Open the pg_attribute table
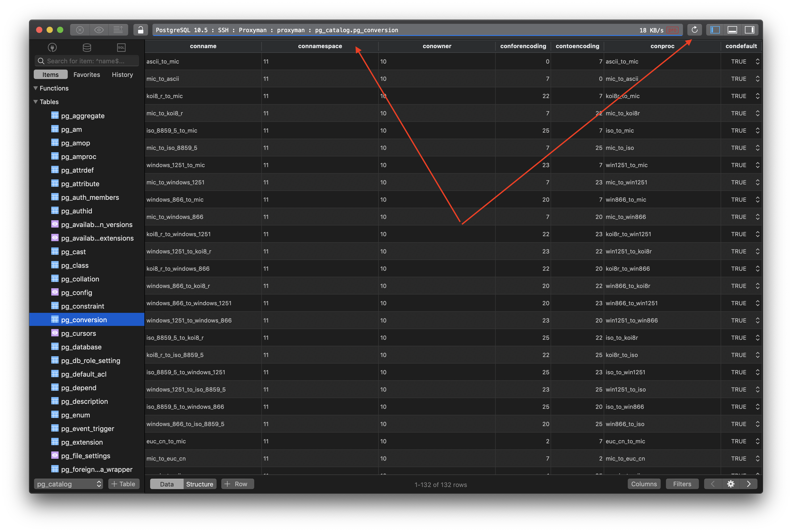This screenshot has height=532, width=792. pos(80,184)
